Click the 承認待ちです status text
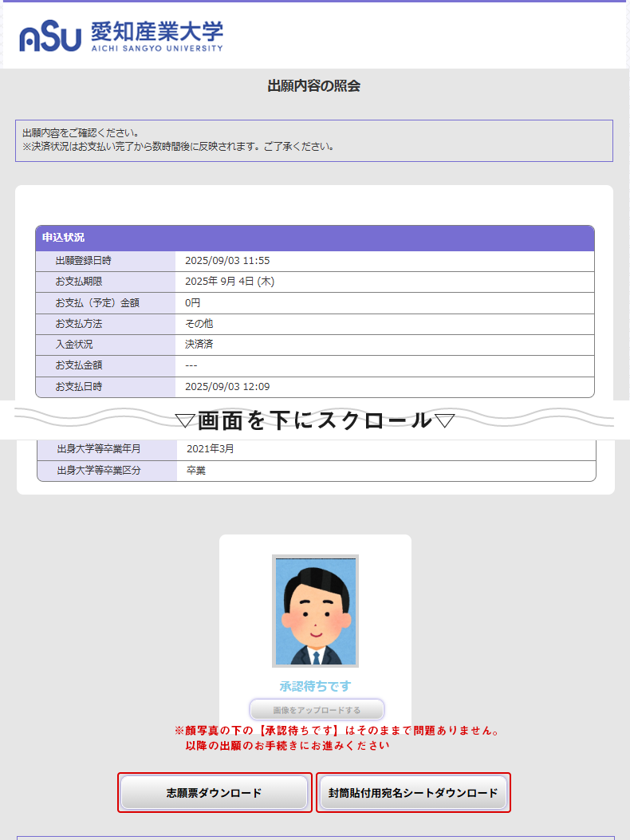630x840 pixels. coord(315,686)
